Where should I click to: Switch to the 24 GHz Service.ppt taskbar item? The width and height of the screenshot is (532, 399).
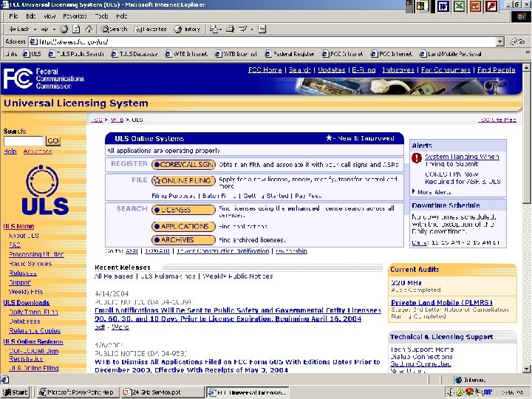[x=162, y=392]
